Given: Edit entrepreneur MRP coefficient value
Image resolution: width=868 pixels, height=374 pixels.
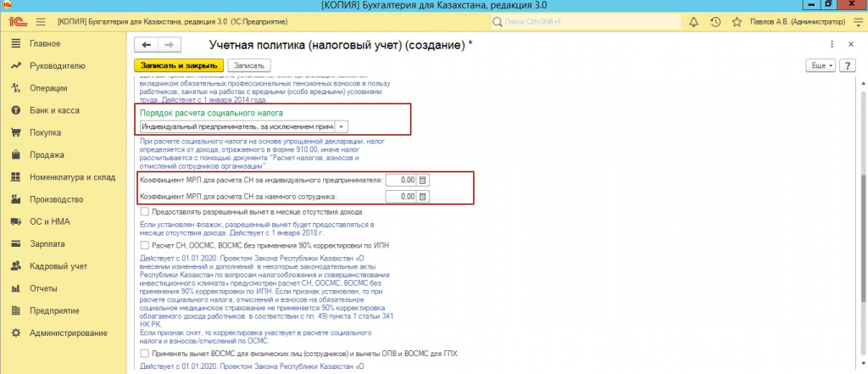Looking at the screenshot, I should click(401, 180).
